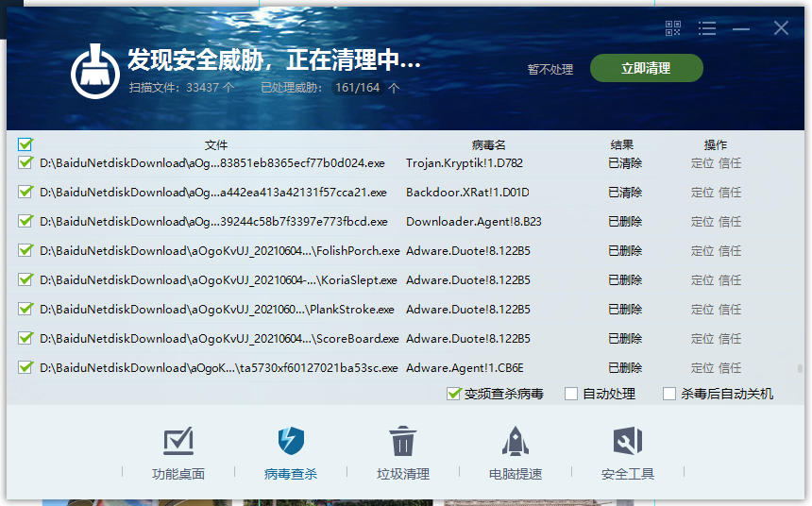
Task: Click virus name Downloader.Agent!8.B23
Action: coord(474,222)
